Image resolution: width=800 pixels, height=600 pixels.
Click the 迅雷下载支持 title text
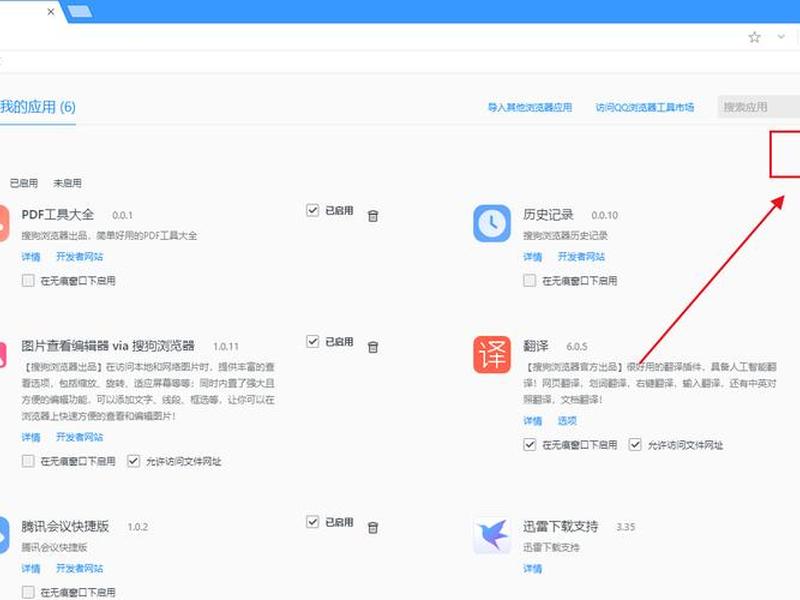point(560,527)
